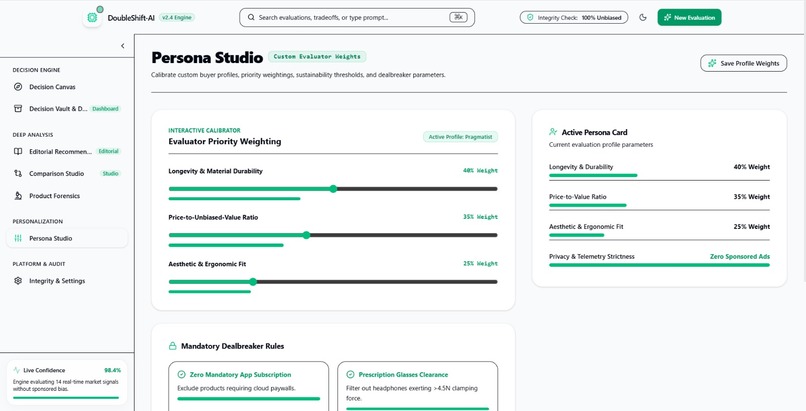Click the Editorial book icon
806x411 pixels.
[18, 152]
